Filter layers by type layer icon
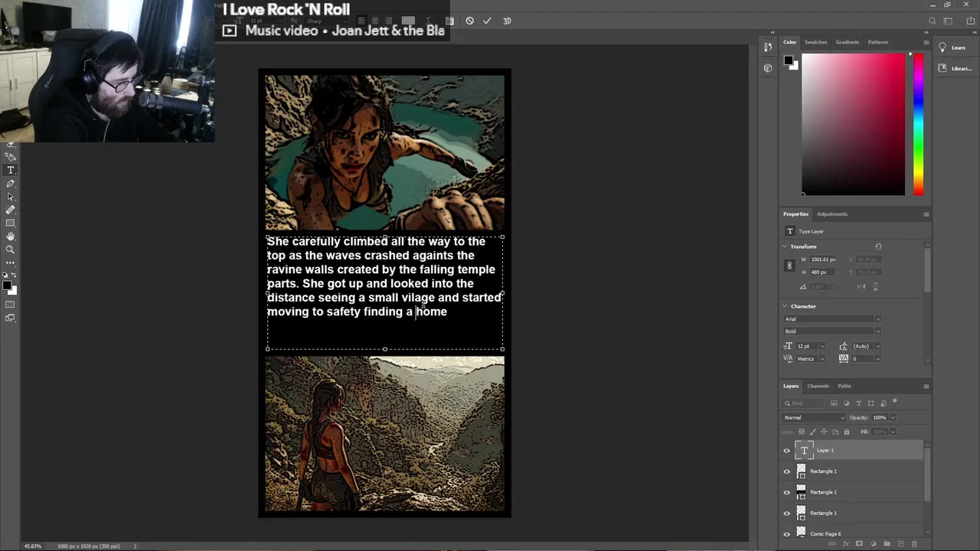Image resolution: width=980 pixels, height=551 pixels. click(859, 403)
